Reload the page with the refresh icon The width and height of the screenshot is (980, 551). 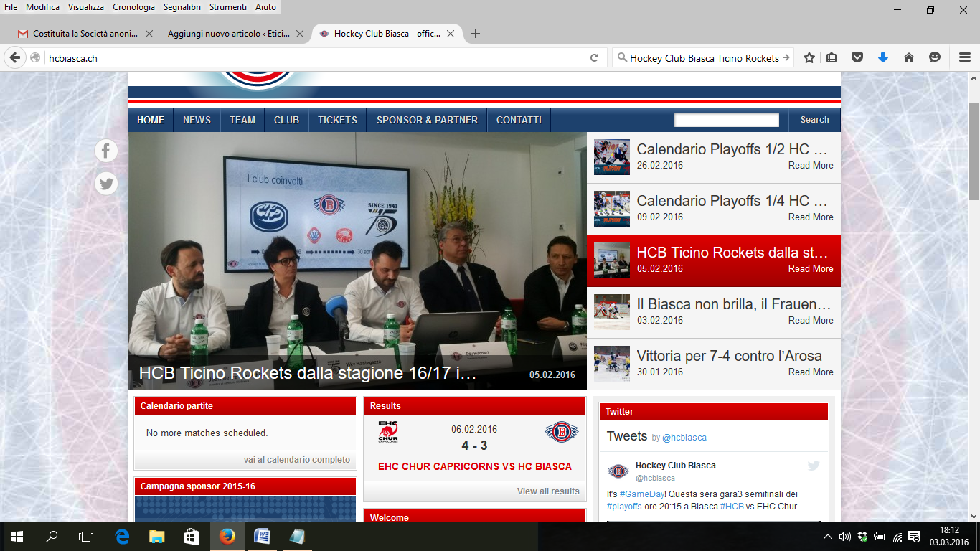pos(594,58)
